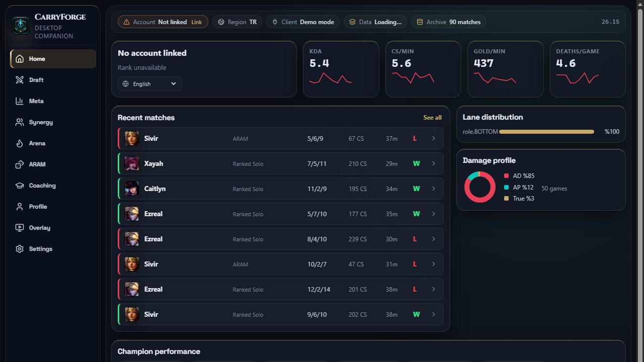Expand the Xayah match chevron
Screen dimensions: 644x362
point(434,163)
